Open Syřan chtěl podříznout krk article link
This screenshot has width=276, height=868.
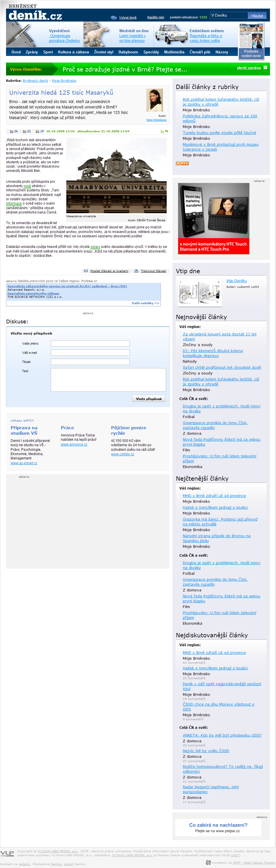(x=222, y=367)
